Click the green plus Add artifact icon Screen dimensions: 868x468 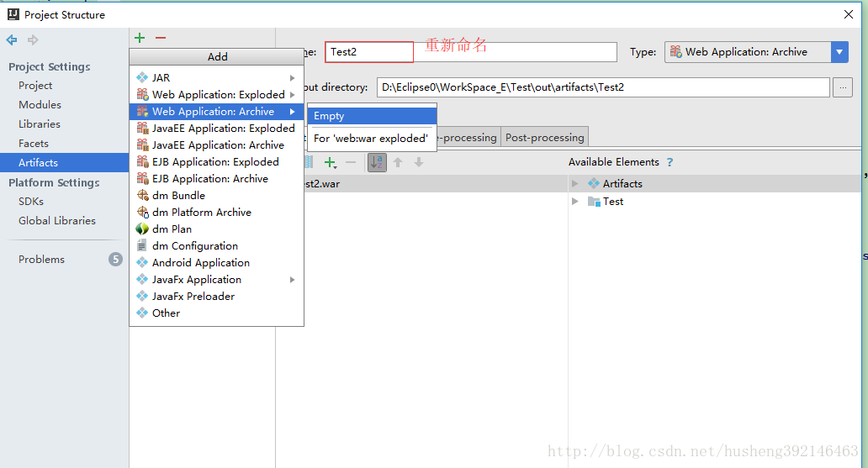pyautogui.click(x=140, y=38)
